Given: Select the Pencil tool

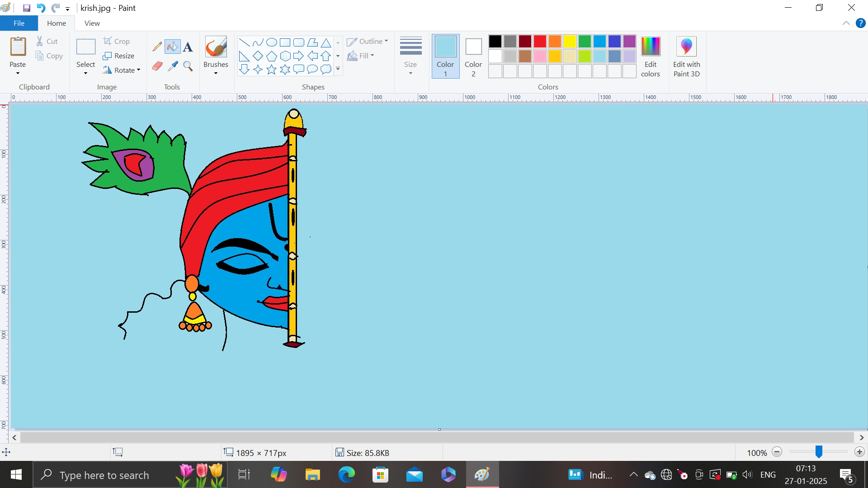Looking at the screenshot, I should coord(157,47).
